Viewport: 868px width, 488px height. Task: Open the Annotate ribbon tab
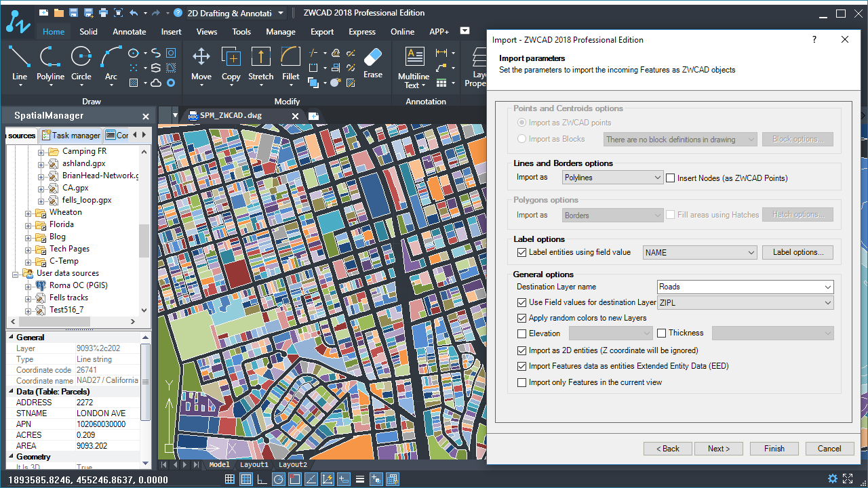click(x=130, y=31)
